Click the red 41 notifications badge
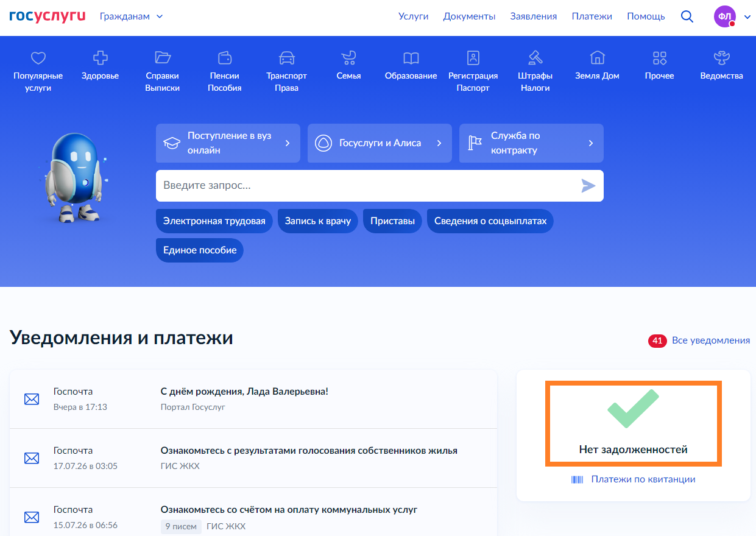This screenshot has height=536, width=756. pyautogui.click(x=657, y=340)
